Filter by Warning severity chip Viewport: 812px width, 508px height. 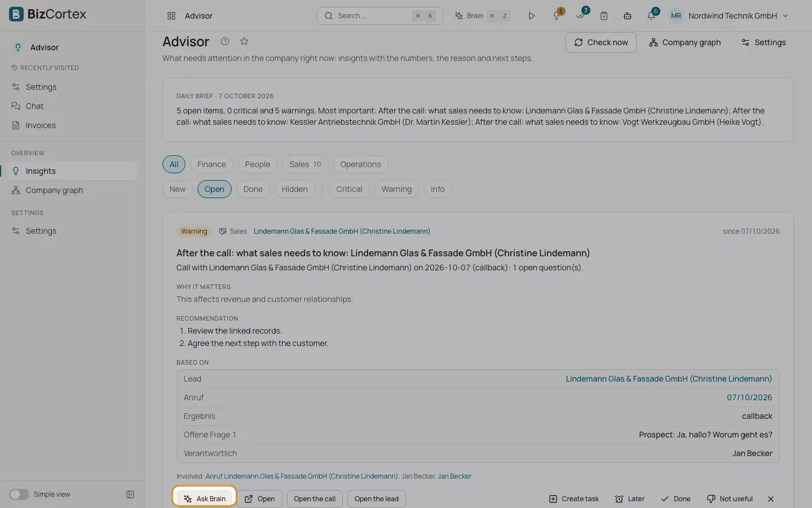[x=396, y=189]
